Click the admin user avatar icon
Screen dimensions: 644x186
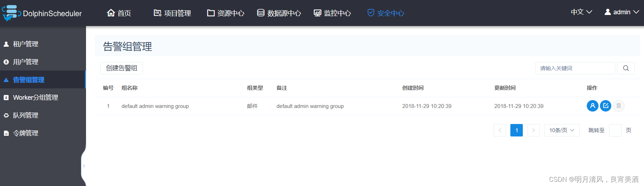tap(608, 12)
